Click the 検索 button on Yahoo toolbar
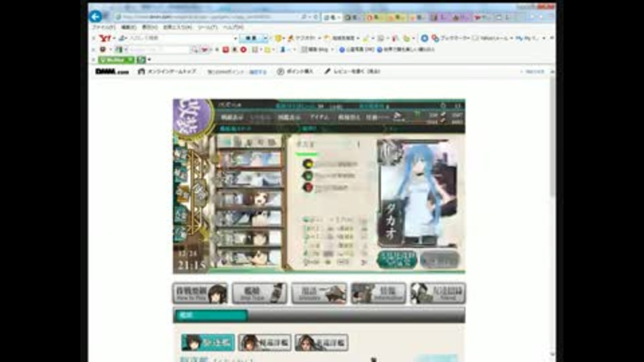644x362 pixels. (x=251, y=38)
